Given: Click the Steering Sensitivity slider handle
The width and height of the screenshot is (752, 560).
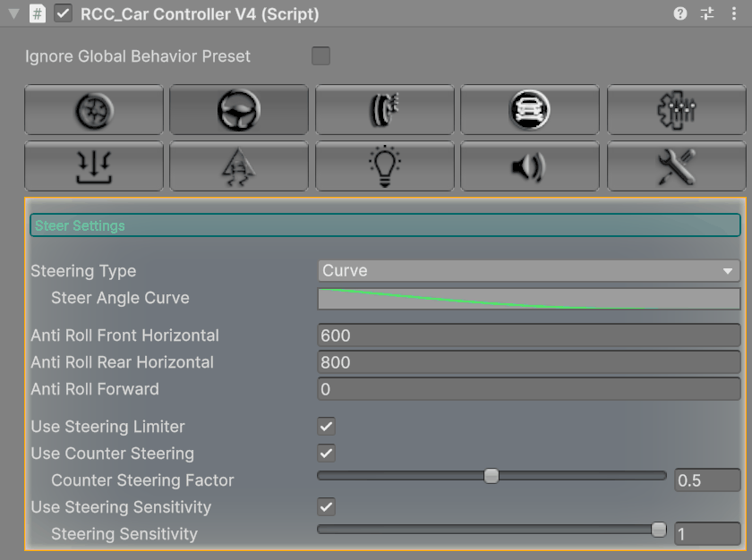Looking at the screenshot, I should point(659,530).
